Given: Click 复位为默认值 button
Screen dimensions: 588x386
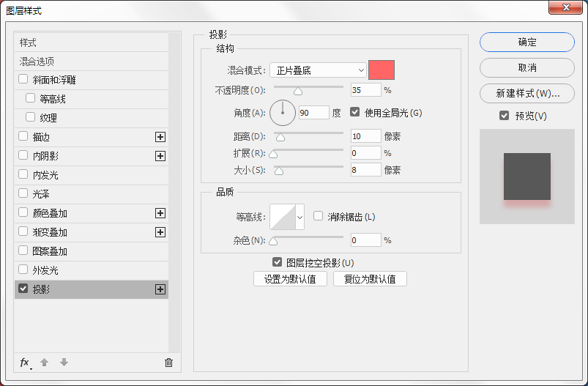Looking at the screenshot, I should pos(370,279).
